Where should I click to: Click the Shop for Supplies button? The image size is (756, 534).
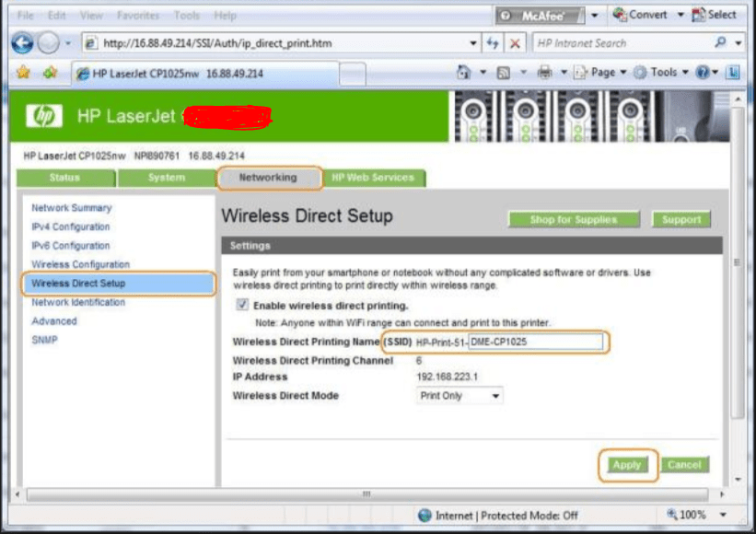[x=574, y=219]
